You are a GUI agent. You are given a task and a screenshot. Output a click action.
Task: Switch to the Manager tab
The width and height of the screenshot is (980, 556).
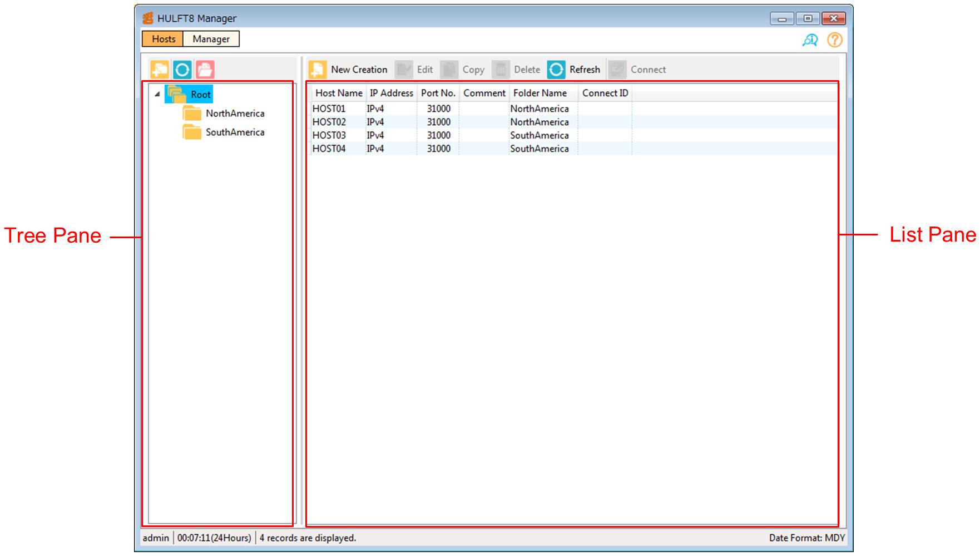coord(211,39)
